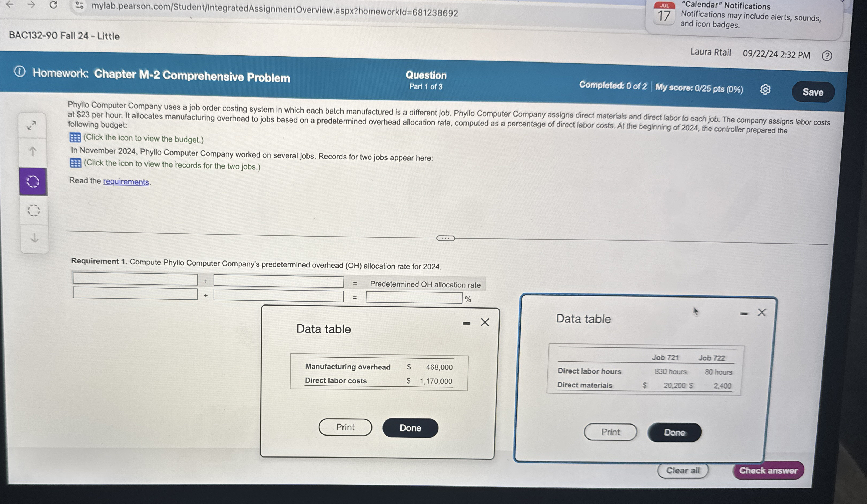Click the Print button in jobs Data table
Viewport: 867px width, 504px height.
tap(610, 432)
